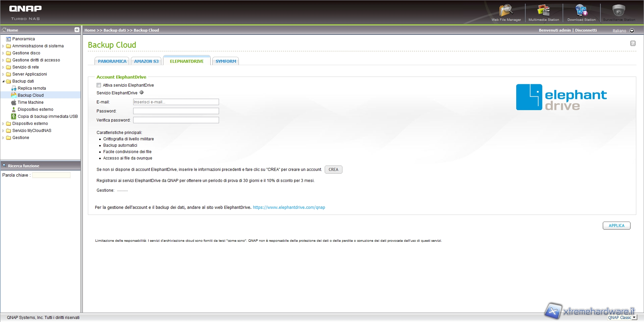This screenshot has height=322, width=644.
Task: Open Time Machine in sidebar
Action: [31, 102]
